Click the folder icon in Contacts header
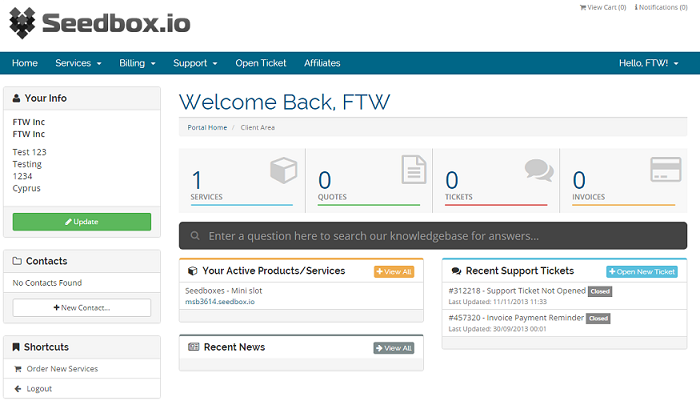700x413 pixels. coord(17,261)
